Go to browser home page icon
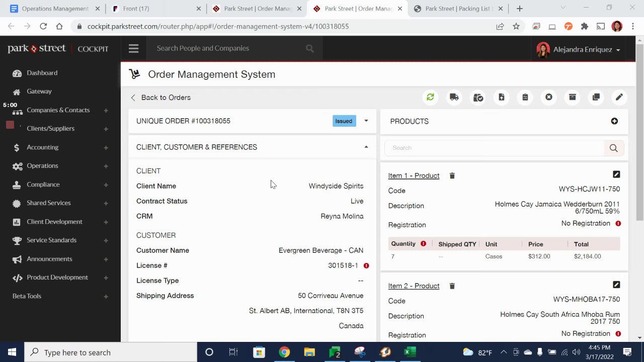 pos(59,26)
